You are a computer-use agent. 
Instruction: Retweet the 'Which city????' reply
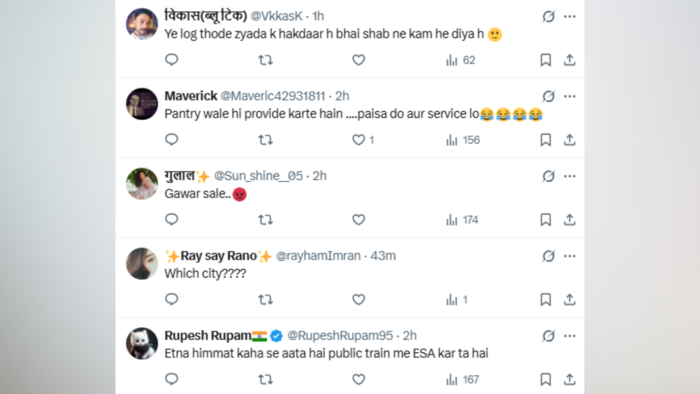click(266, 299)
